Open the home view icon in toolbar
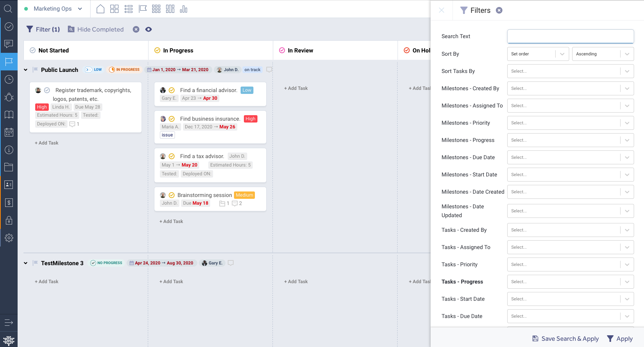This screenshot has height=347, width=644. (100, 9)
